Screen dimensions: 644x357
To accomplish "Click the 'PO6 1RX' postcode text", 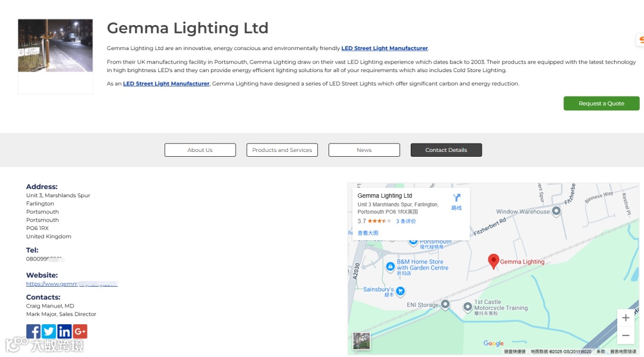I will coord(38,228).
